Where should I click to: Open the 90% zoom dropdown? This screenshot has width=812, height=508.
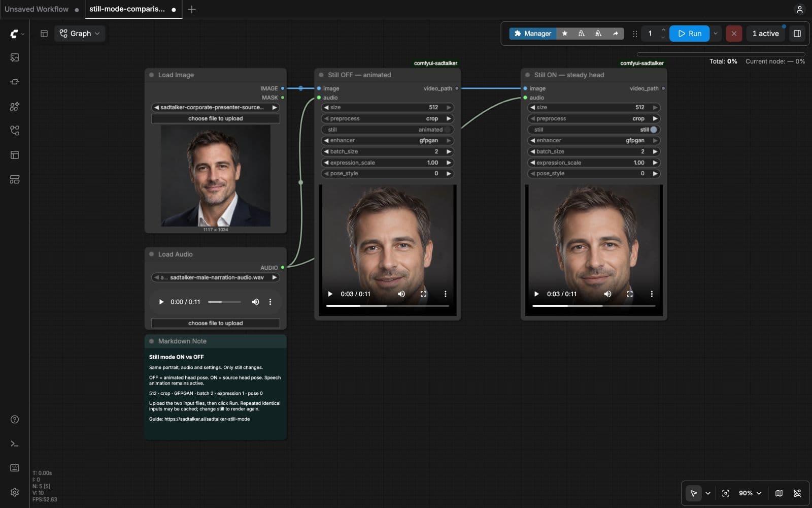click(750, 493)
